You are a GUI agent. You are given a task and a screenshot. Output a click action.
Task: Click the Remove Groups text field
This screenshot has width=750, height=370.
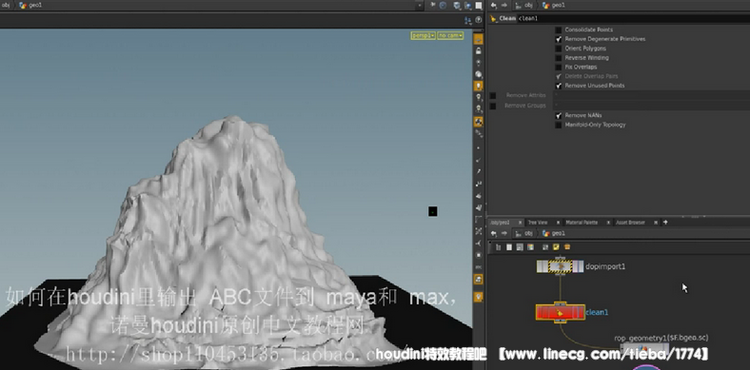click(x=652, y=106)
